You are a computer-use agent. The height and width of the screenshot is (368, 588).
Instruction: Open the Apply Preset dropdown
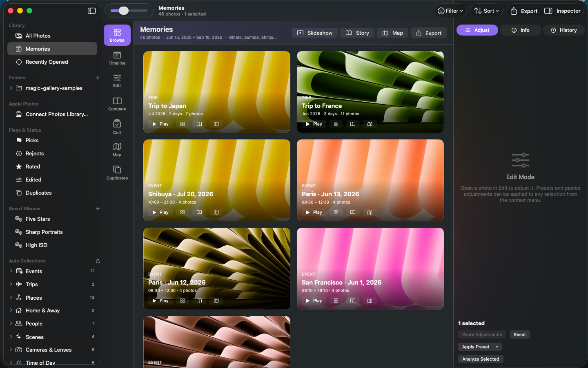pyautogui.click(x=480, y=347)
